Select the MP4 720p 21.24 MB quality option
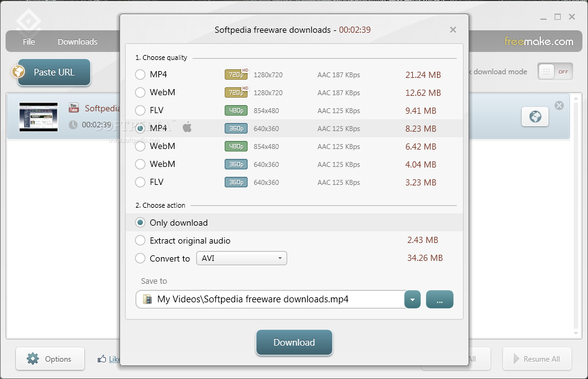The height and width of the screenshot is (379, 588). [141, 75]
